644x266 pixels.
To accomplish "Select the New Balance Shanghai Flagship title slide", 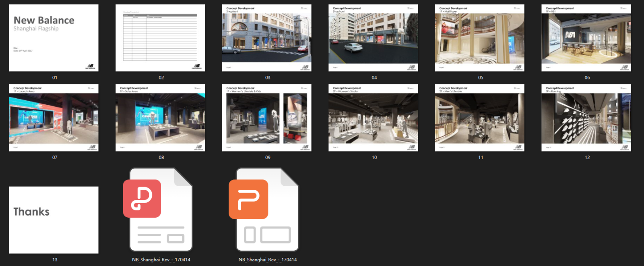I will click(54, 38).
